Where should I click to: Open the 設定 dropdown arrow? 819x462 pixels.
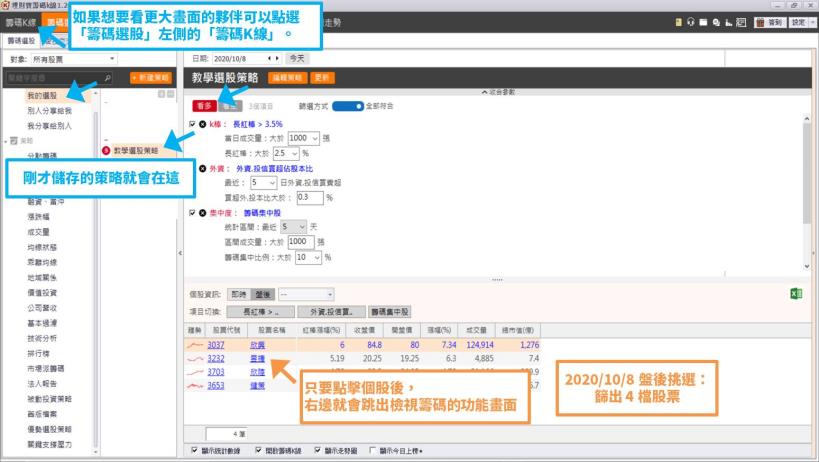point(812,22)
